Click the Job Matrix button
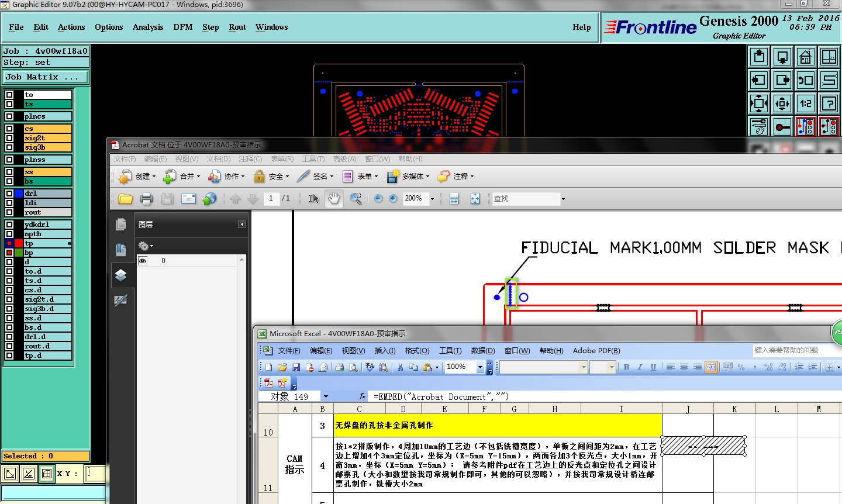 point(46,77)
